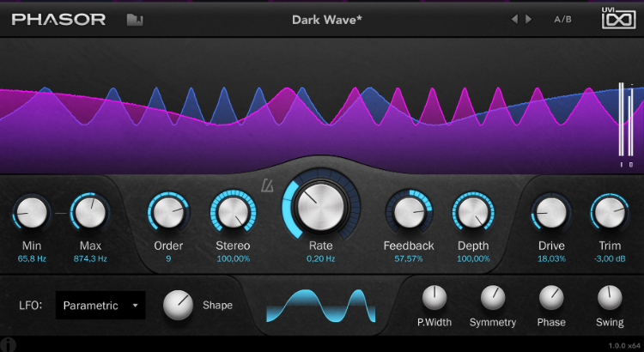
Task: Go to previous preset arrow
Action: pyautogui.click(x=514, y=19)
